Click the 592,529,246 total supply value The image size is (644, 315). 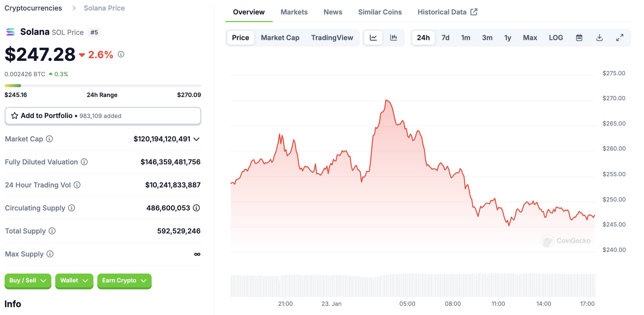point(179,231)
